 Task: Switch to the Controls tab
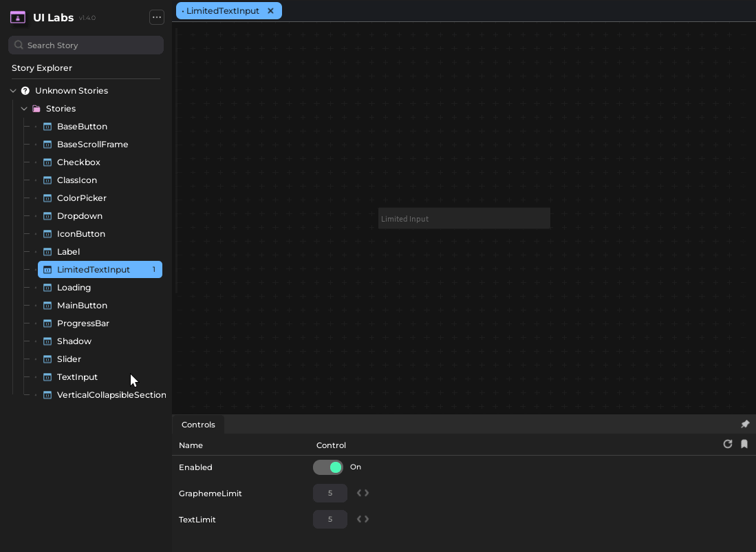click(x=198, y=425)
